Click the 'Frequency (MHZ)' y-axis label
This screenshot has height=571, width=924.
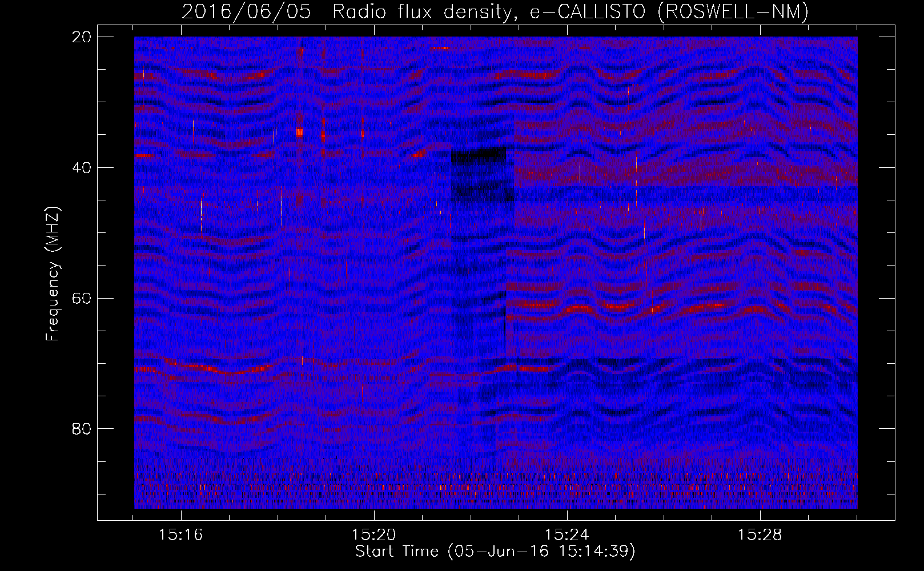(x=53, y=274)
